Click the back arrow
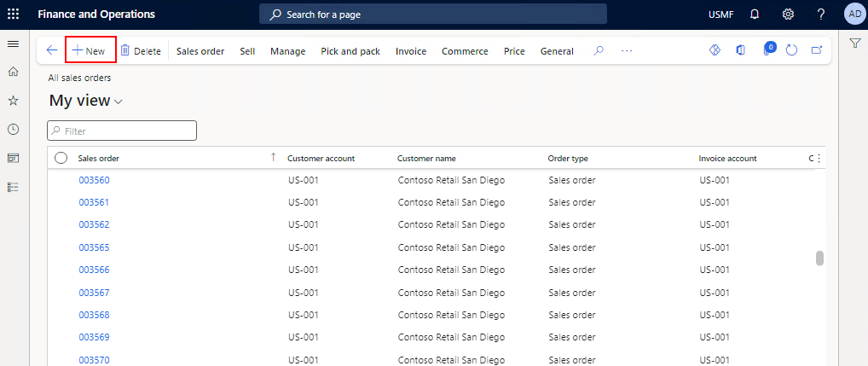Viewport: 868px width, 366px height. coord(52,50)
